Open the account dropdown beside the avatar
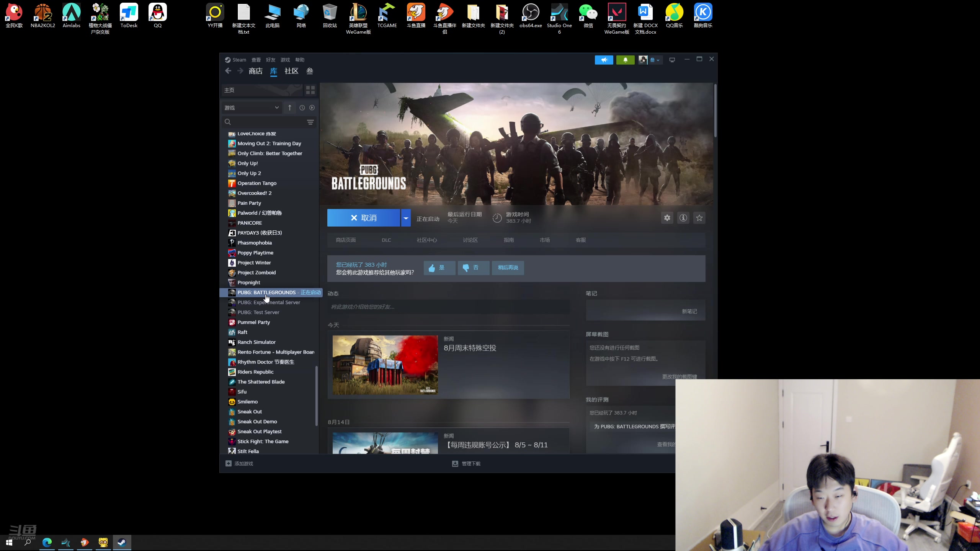This screenshot has height=551, width=980. tap(655, 60)
